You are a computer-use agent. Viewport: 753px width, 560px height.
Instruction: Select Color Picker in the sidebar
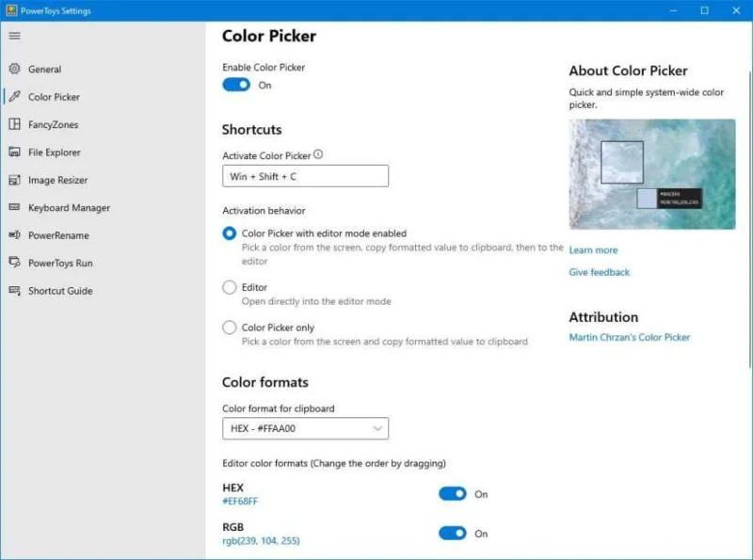(54, 97)
